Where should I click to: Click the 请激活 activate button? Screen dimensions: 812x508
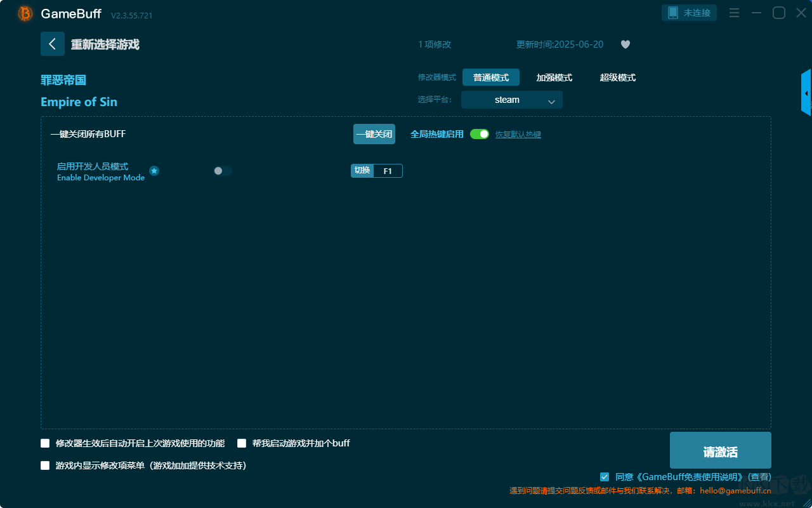coord(721,450)
